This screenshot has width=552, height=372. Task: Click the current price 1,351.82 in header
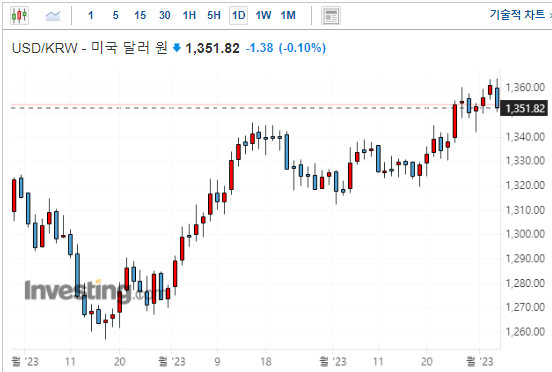tap(212, 48)
